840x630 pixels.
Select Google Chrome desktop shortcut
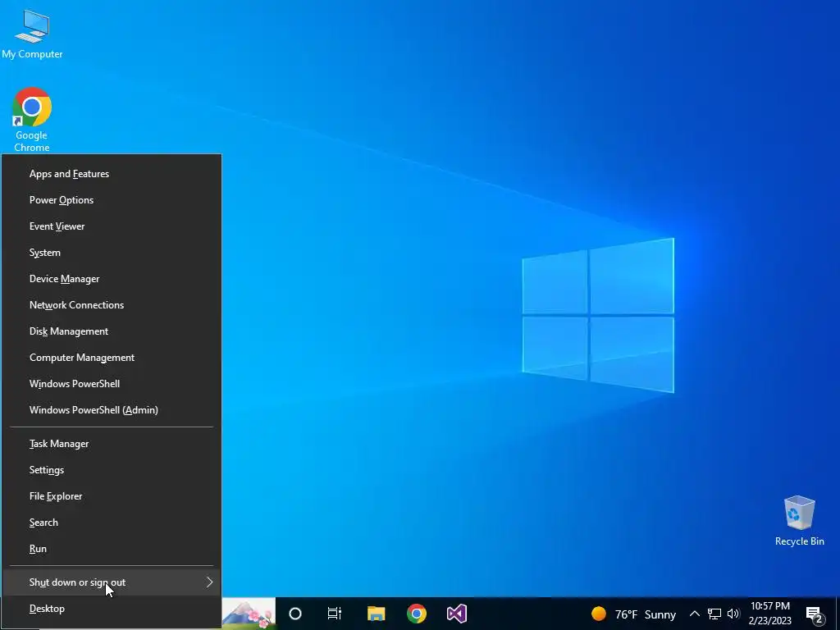32,120
